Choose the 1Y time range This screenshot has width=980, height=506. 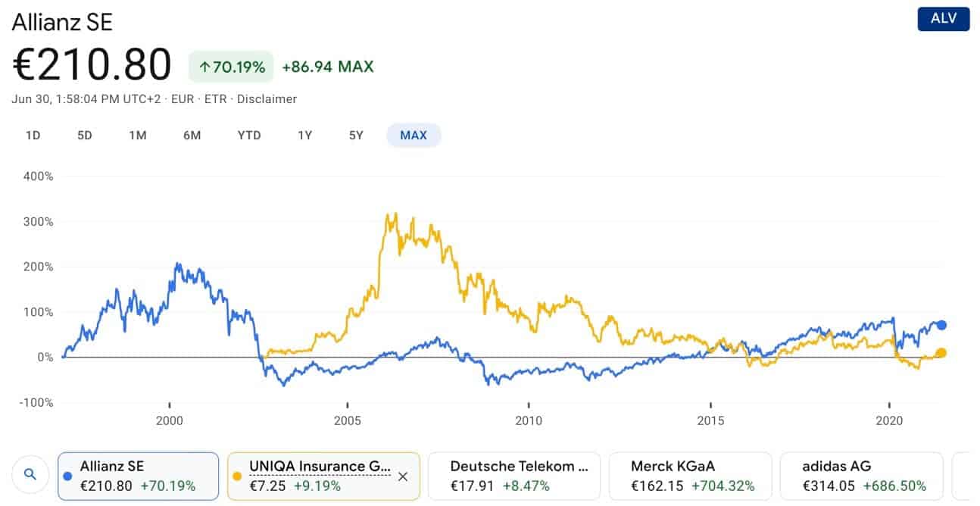point(304,136)
